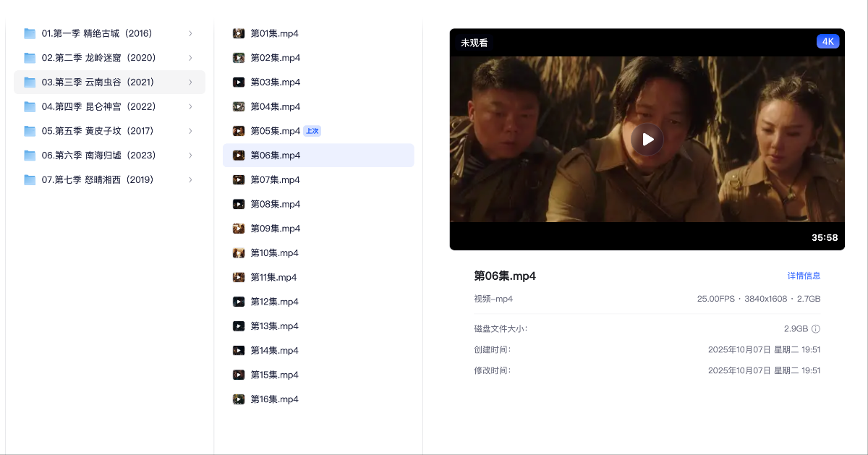Viewport: 868px width, 455px height.
Task: Click the 第03集.mp4 video file icon
Action: (x=239, y=82)
